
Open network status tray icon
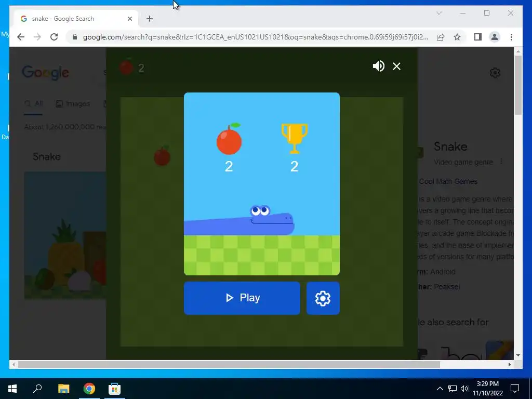tap(453, 389)
